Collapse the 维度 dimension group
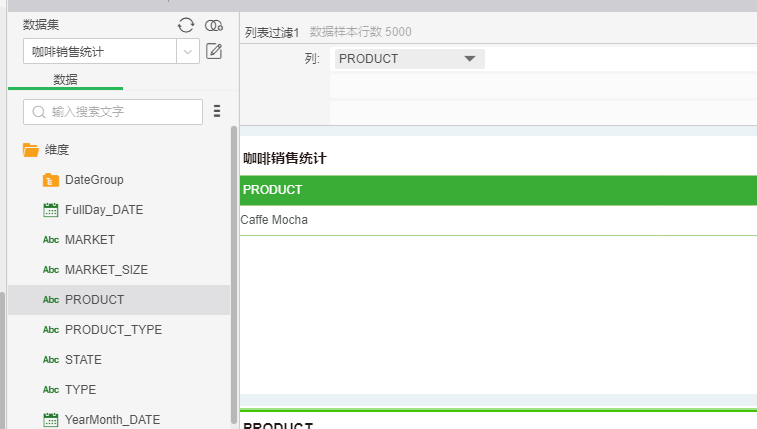 (x=56, y=150)
